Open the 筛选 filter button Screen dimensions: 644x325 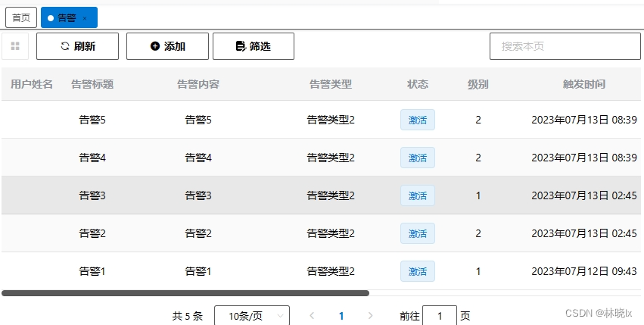254,46
